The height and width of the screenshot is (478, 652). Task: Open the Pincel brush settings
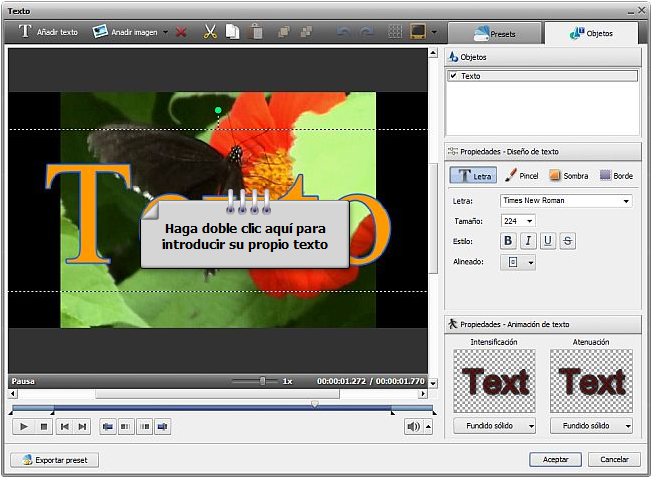pyautogui.click(x=522, y=176)
